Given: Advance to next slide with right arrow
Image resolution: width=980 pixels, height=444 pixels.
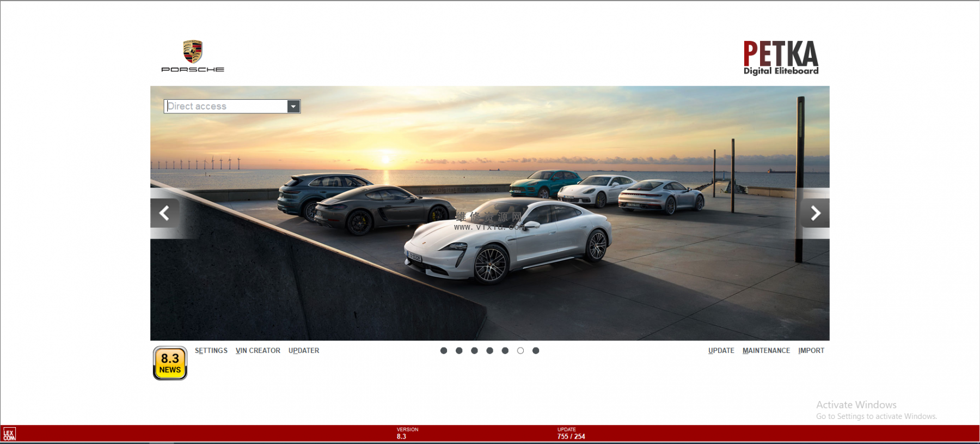Looking at the screenshot, I should [x=815, y=213].
